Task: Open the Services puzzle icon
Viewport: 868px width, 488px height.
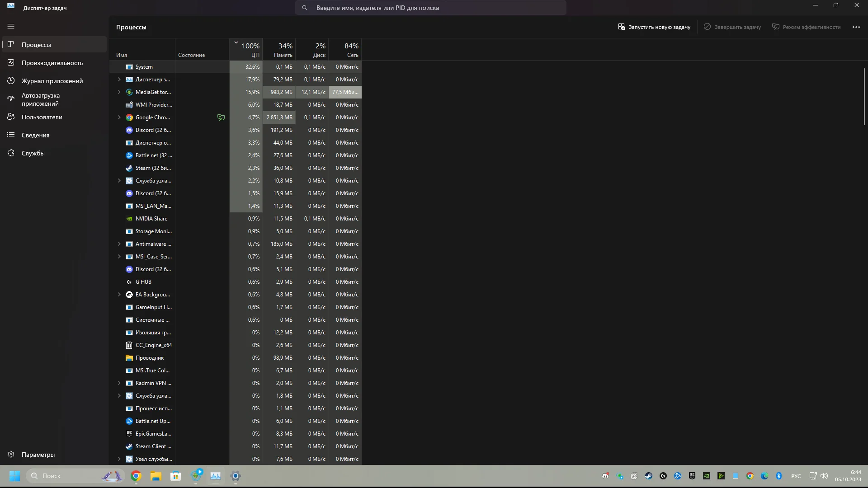Action: click(x=11, y=153)
